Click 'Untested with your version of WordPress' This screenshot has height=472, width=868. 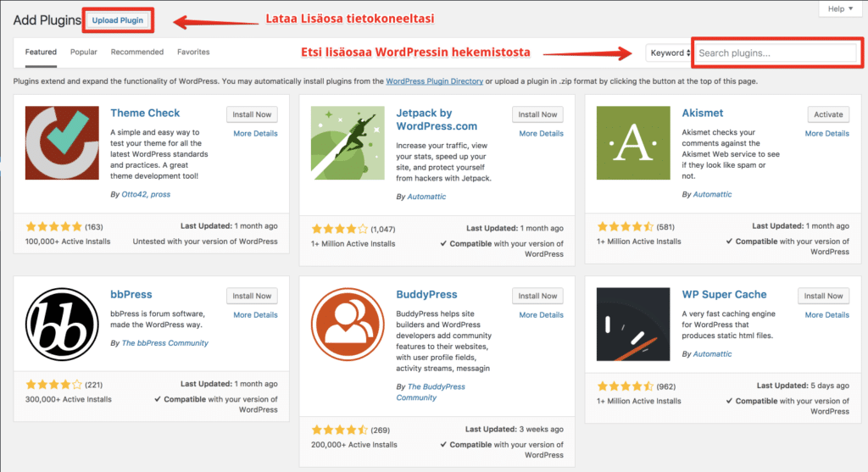click(205, 242)
